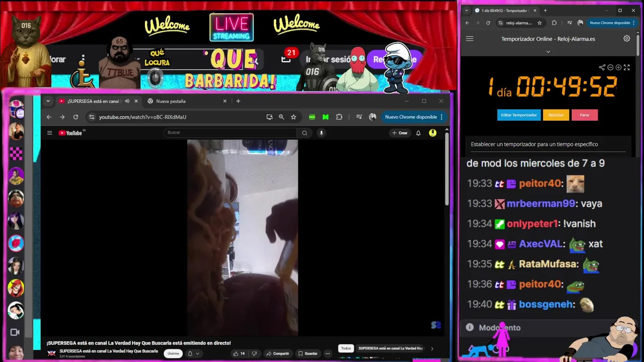Viewport: 644px width, 362px height.
Task: Click the Unirme join button
Action: (x=173, y=353)
